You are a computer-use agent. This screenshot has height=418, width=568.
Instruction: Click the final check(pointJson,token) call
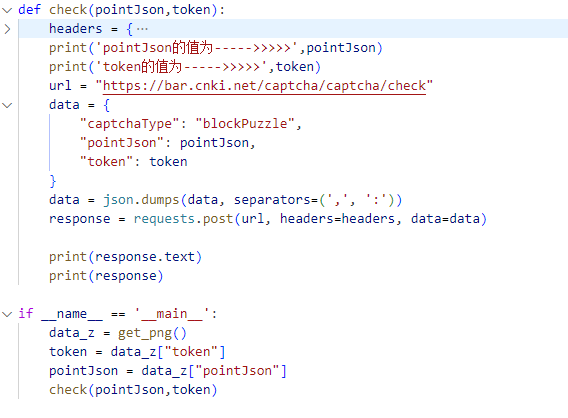133,390
